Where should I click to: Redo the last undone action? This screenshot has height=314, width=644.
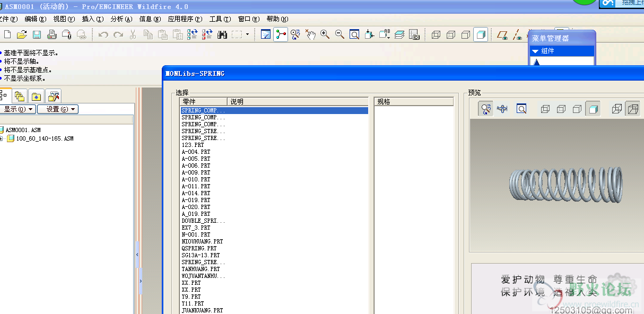click(x=118, y=34)
